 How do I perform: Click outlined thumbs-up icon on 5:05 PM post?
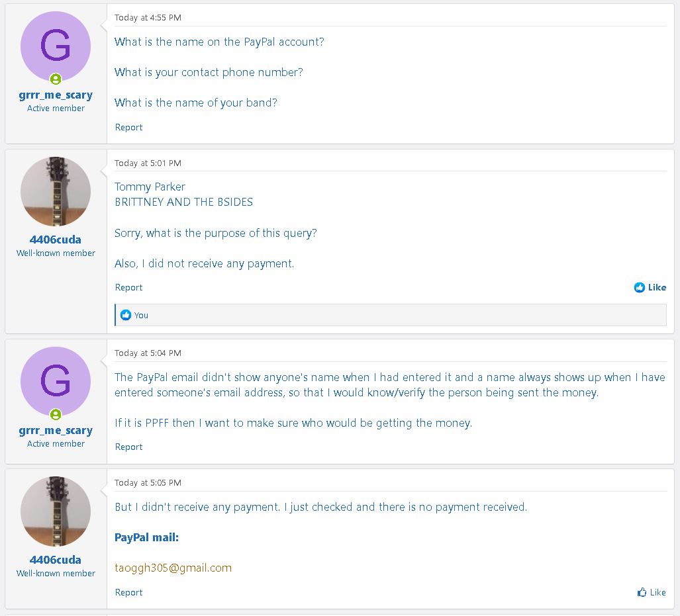coord(642,592)
